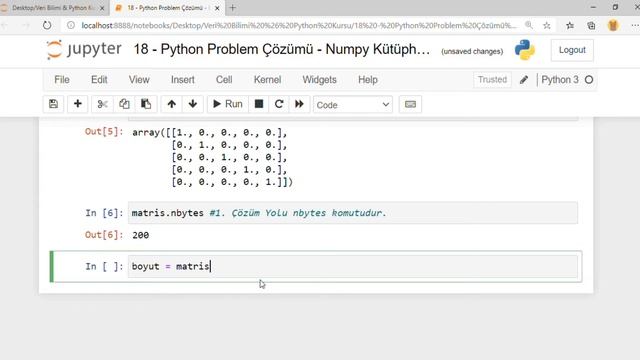Click the Trusted notebook indicator
Viewport: 640px width, 360px height.
coord(492,80)
